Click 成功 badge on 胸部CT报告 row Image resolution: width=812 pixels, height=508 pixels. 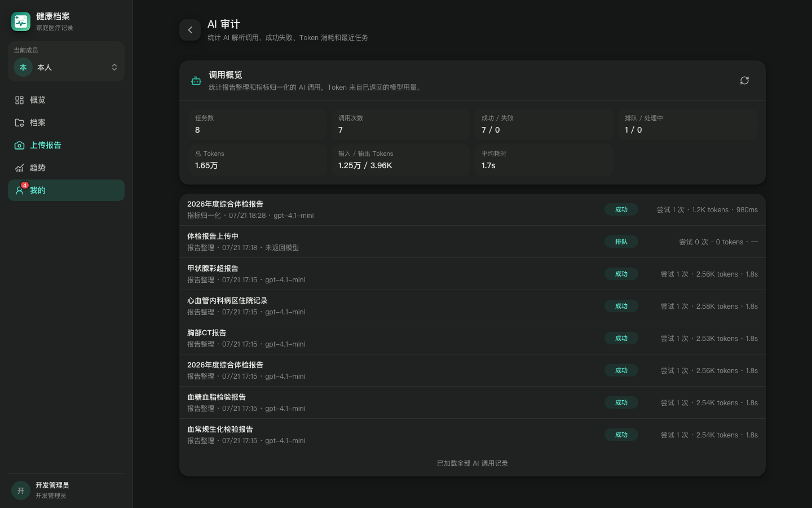tap(621, 338)
